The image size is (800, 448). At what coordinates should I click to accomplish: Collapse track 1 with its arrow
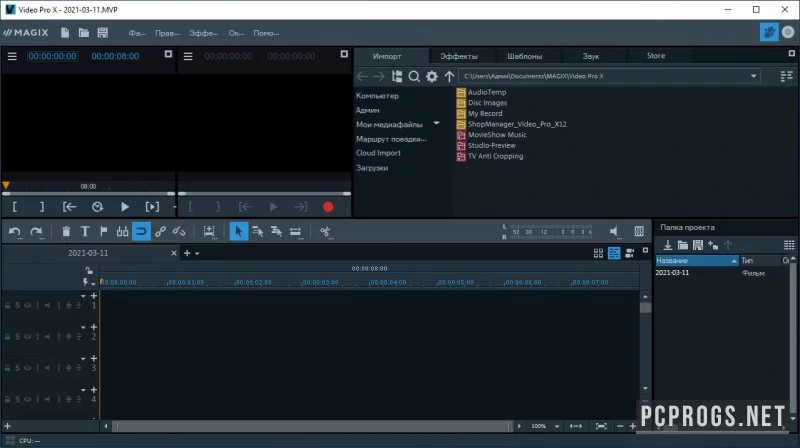coord(83,296)
